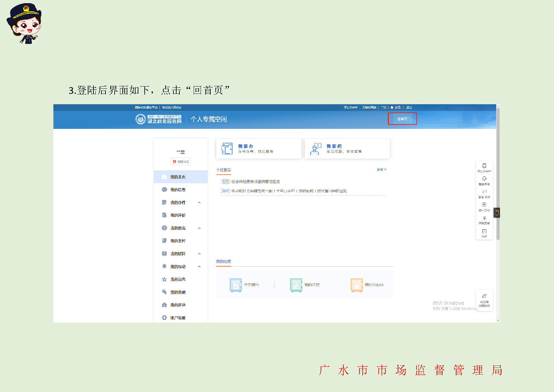This screenshot has height=392, width=554.
Task: Click the page vertical scrollbar thumb
Action: [x=498, y=174]
